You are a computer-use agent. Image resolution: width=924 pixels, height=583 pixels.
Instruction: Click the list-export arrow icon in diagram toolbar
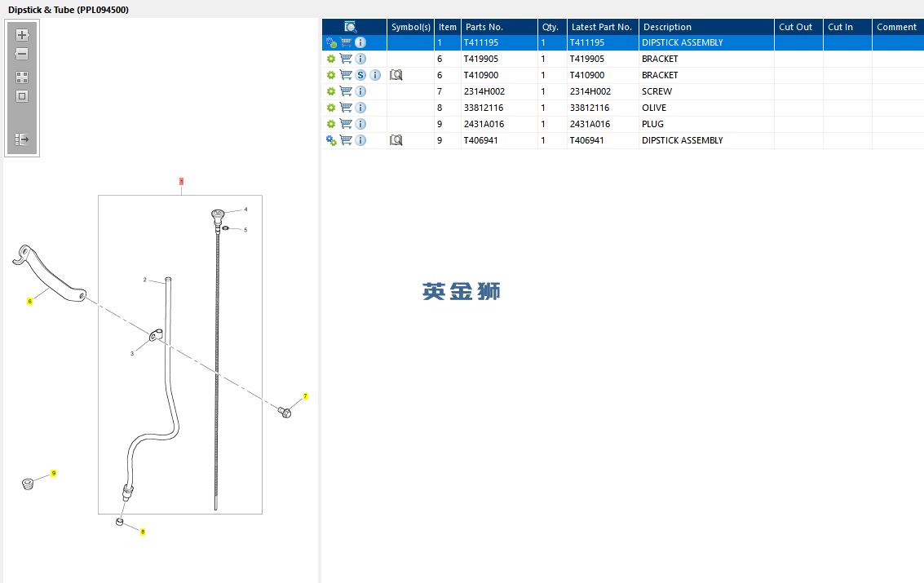point(22,139)
